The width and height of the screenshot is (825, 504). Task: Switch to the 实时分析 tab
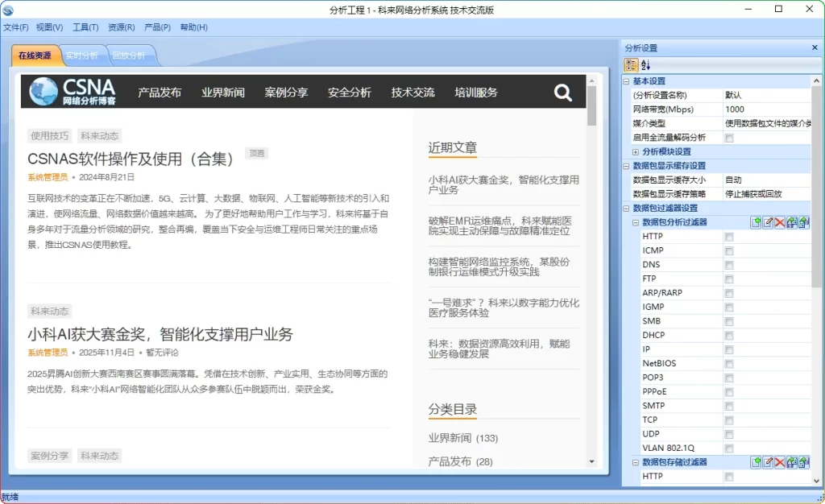click(x=83, y=56)
